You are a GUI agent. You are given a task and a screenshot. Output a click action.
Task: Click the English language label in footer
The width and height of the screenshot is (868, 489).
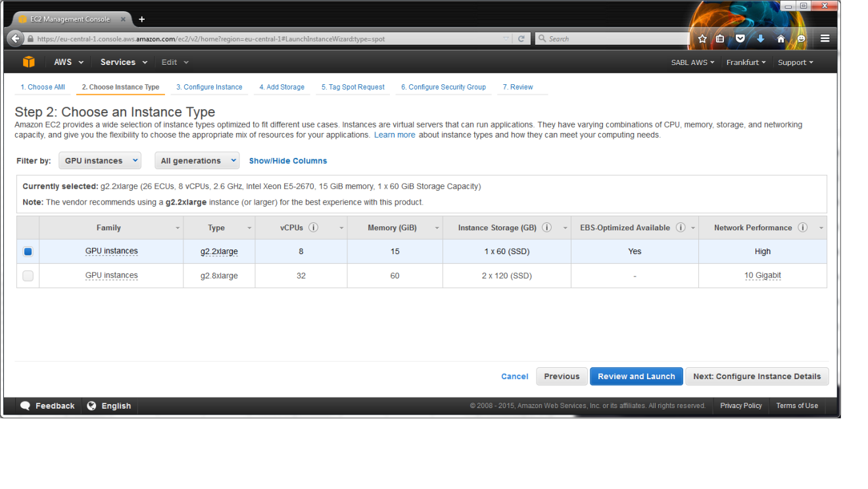116,405
